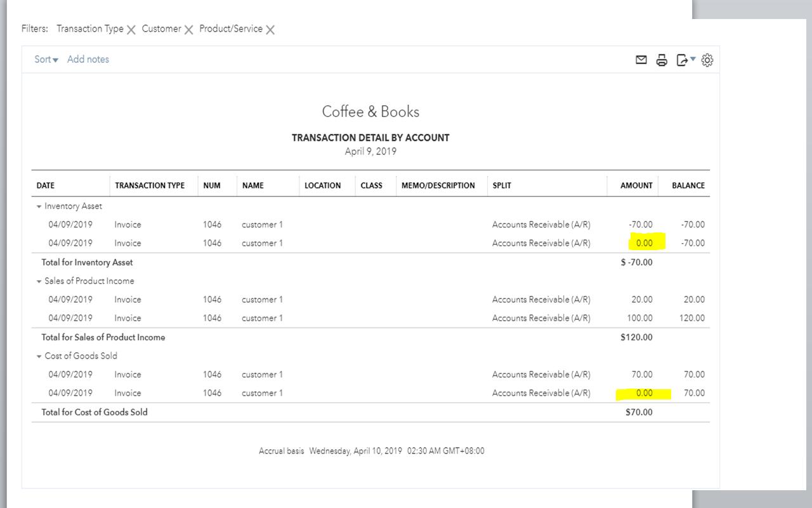The height and width of the screenshot is (508, 812).
Task: Remove the Customer filter
Action: click(188, 30)
